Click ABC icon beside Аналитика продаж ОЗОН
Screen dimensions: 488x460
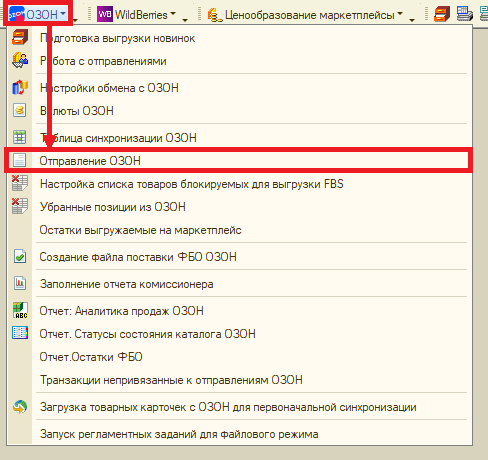tap(20, 310)
